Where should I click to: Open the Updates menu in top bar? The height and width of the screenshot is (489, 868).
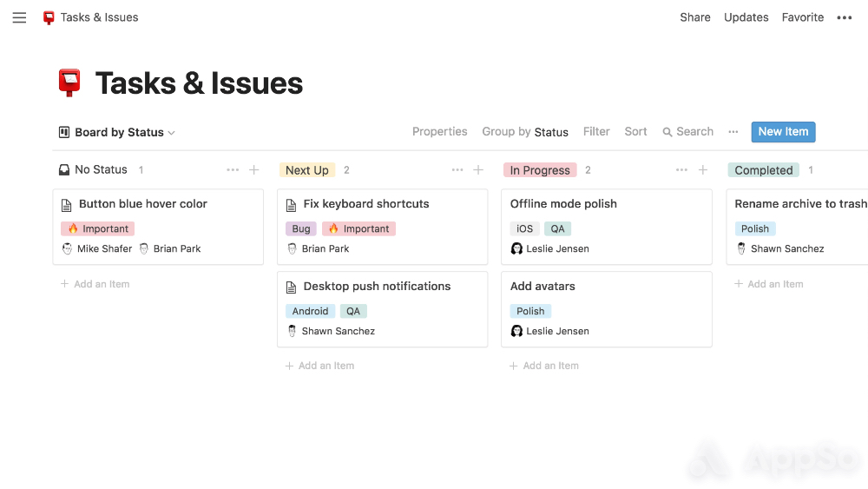(746, 17)
